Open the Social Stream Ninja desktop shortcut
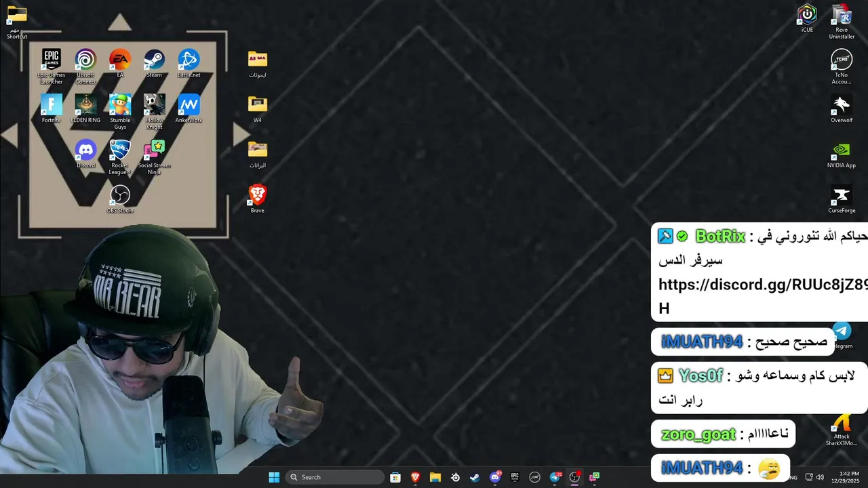Image resolution: width=868 pixels, height=488 pixels. point(154,157)
